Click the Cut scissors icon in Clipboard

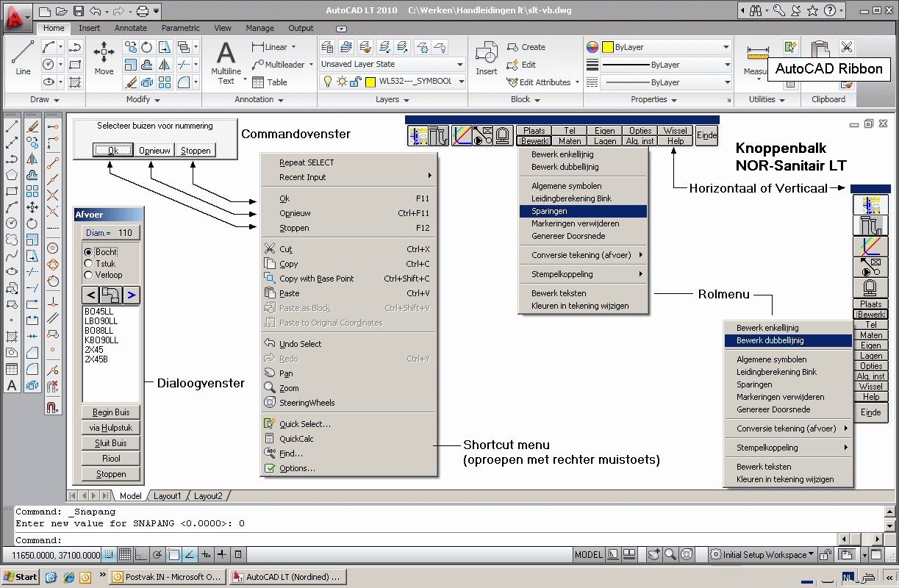847,47
